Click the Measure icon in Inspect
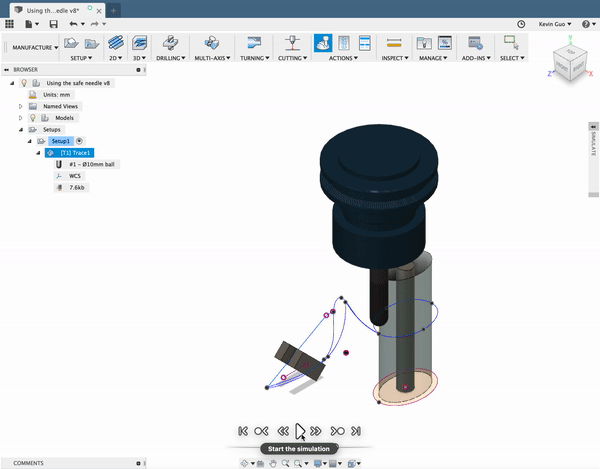This screenshot has height=469, width=600. tap(394, 43)
